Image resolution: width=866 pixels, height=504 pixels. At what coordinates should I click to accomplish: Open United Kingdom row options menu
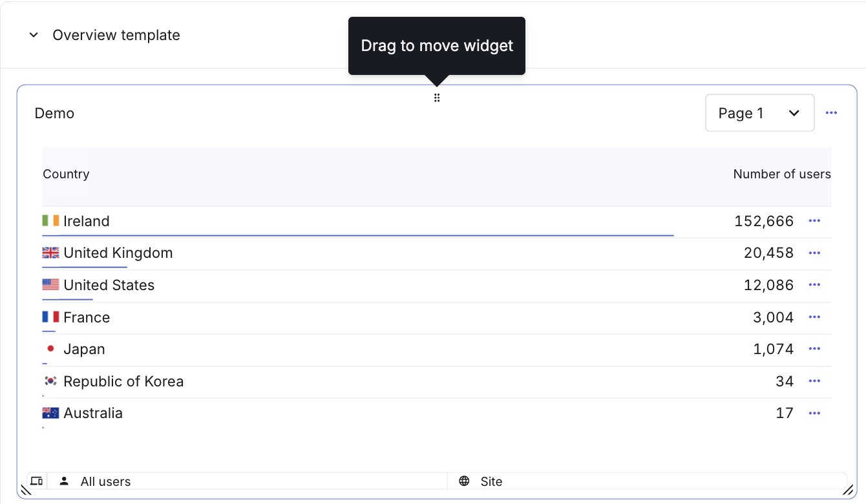pos(814,253)
